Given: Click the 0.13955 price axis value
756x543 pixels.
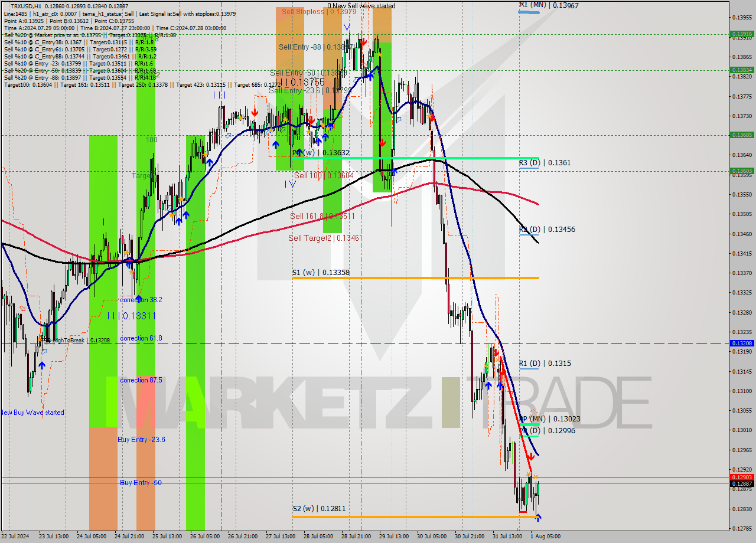Looking at the screenshot, I should 742,18.
